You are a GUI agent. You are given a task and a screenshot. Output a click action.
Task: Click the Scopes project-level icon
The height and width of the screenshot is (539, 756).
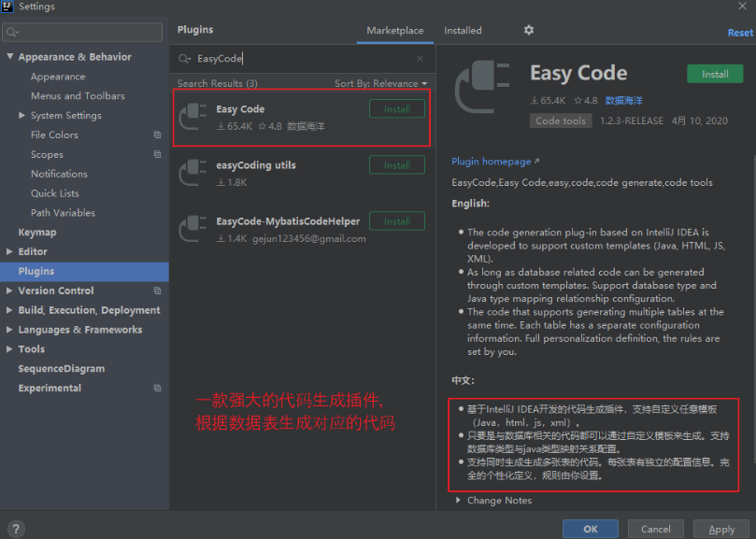point(157,154)
